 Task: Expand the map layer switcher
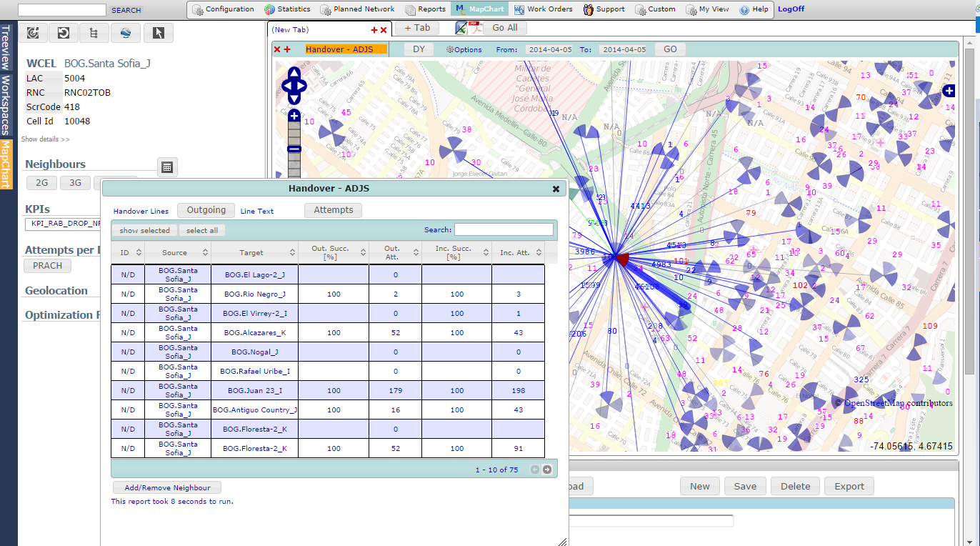(x=949, y=91)
